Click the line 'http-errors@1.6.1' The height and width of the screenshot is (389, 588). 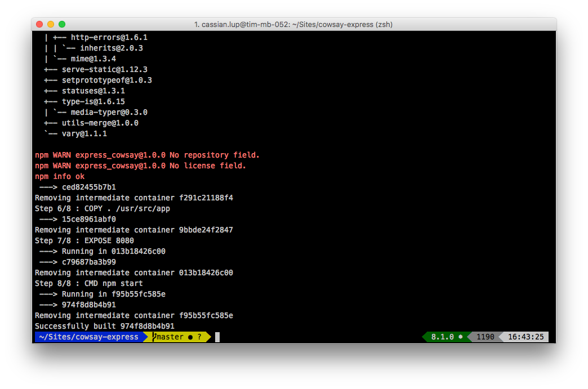[x=109, y=38]
